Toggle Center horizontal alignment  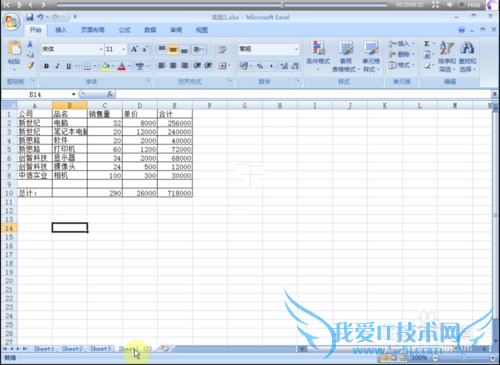click(173, 66)
